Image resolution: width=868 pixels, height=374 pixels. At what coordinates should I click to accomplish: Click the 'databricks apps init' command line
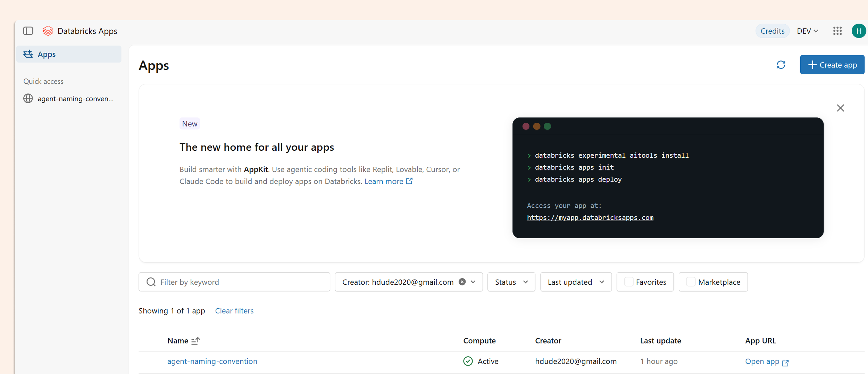pyautogui.click(x=574, y=167)
